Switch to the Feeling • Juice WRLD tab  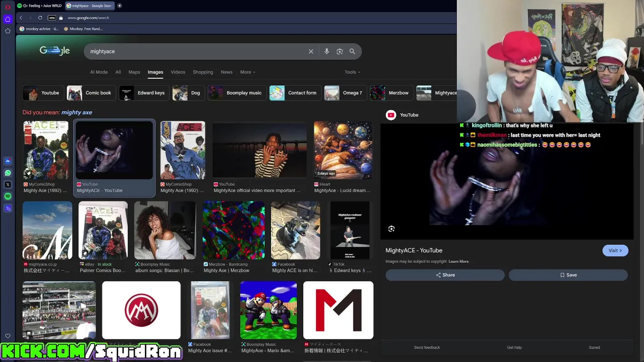pyautogui.click(x=39, y=6)
